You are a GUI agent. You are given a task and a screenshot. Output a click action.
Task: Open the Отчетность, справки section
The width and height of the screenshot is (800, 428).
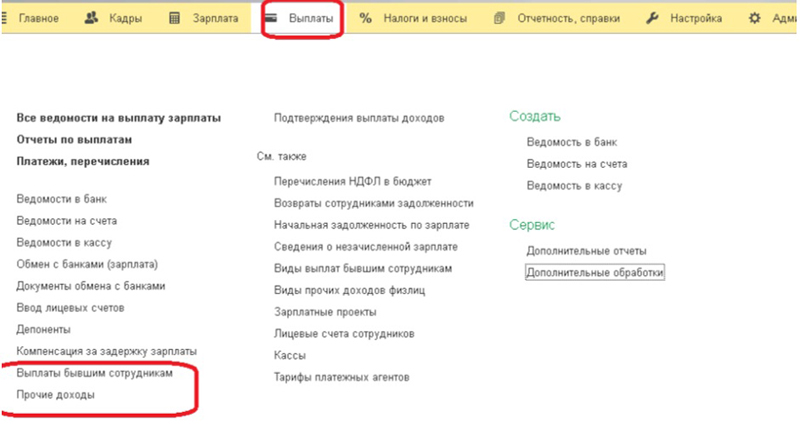coord(569,18)
